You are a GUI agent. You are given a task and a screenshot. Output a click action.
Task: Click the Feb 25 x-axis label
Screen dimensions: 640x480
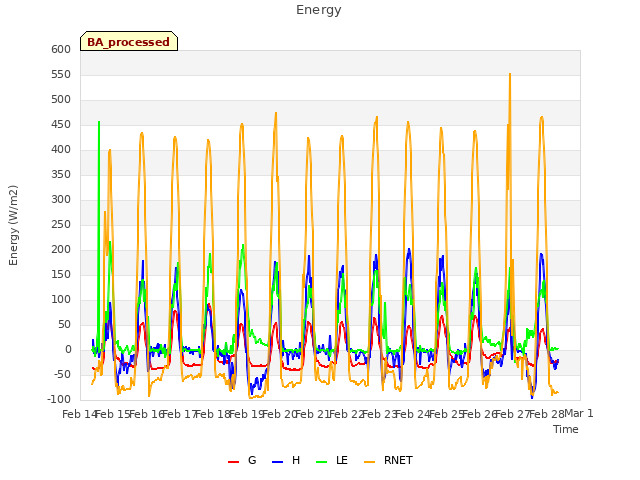point(445,414)
